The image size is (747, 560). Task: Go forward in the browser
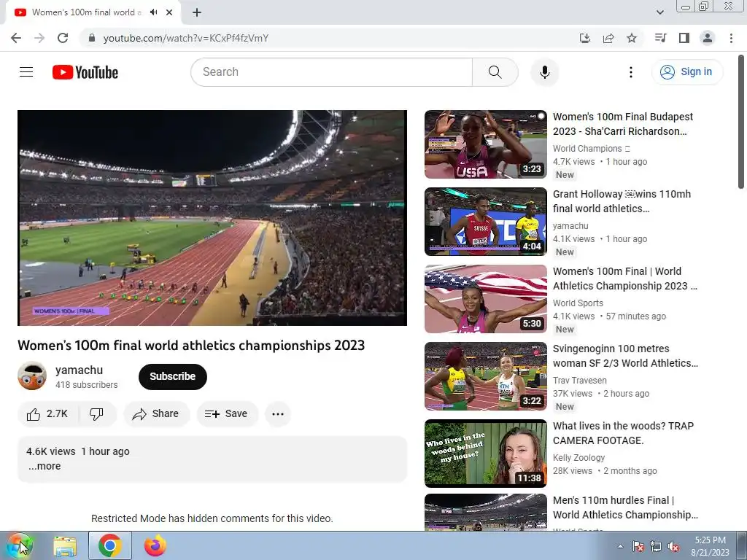point(39,38)
